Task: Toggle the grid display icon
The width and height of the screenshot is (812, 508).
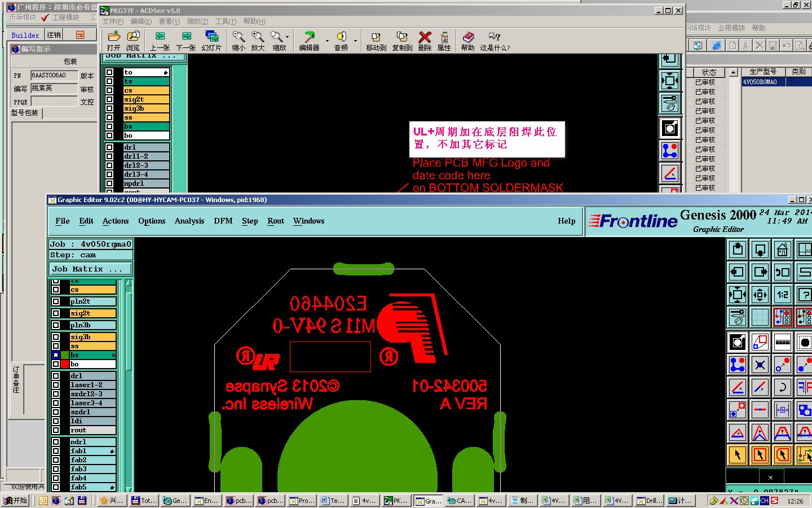Action: point(760,317)
